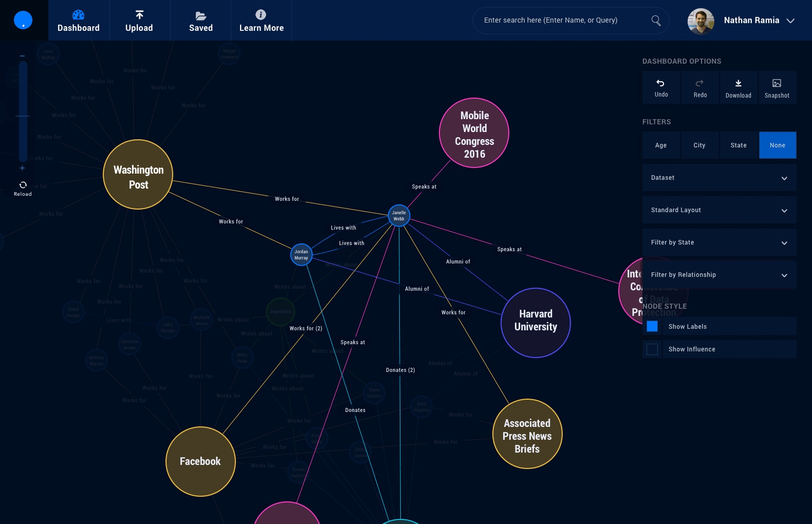The height and width of the screenshot is (524, 812).
Task: Click the Speaks at label below Mobile World Congress
Action: (424, 186)
